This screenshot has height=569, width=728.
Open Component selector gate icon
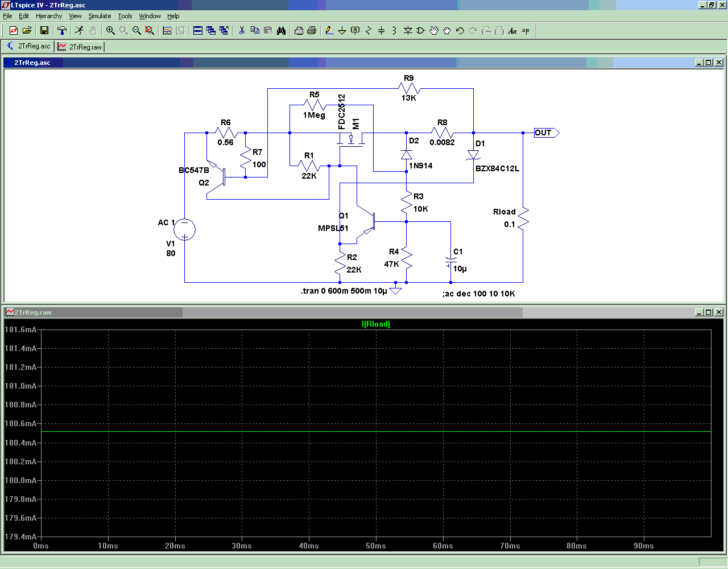click(x=421, y=30)
